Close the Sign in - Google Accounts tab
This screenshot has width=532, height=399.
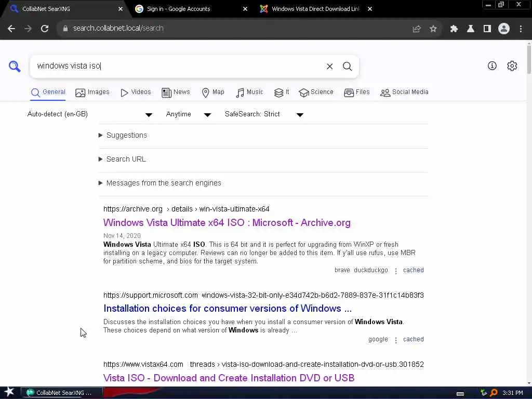(x=245, y=9)
